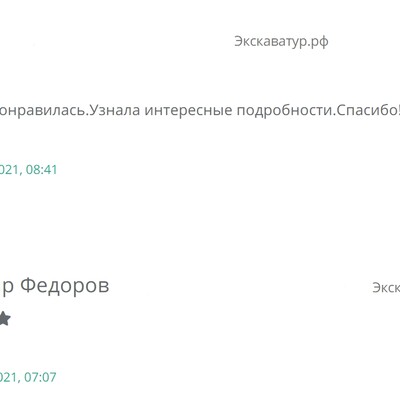The image size is (400, 400).
Task: Click the comma in the 08:41 date
Action: point(21,173)
